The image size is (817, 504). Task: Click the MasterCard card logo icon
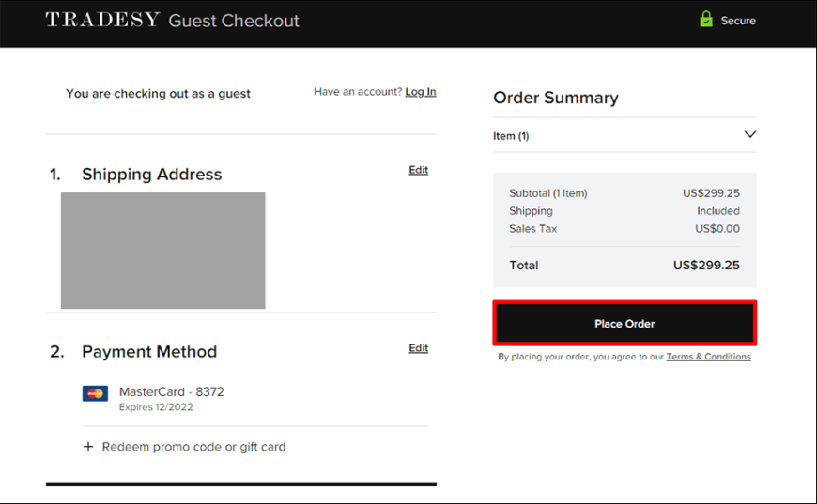pos(95,393)
